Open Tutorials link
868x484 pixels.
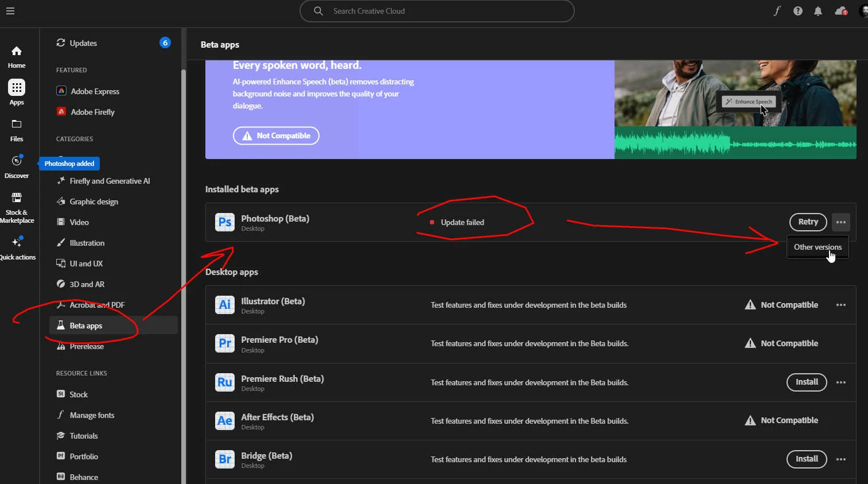(x=84, y=436)
